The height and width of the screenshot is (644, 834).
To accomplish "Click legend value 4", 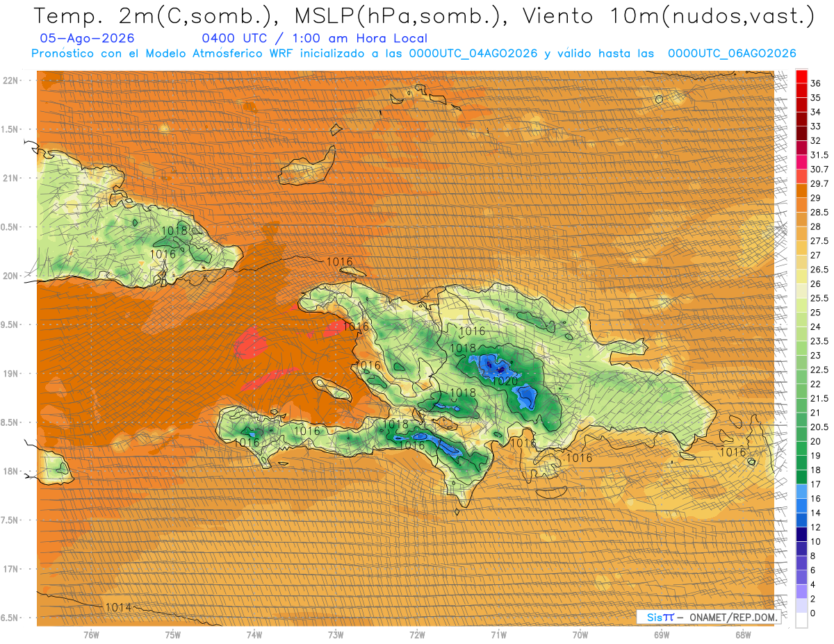I will (813, 584).
